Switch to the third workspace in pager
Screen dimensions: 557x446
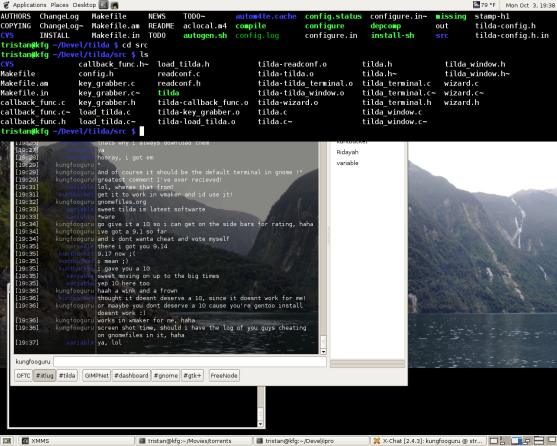tap(517, 441)
